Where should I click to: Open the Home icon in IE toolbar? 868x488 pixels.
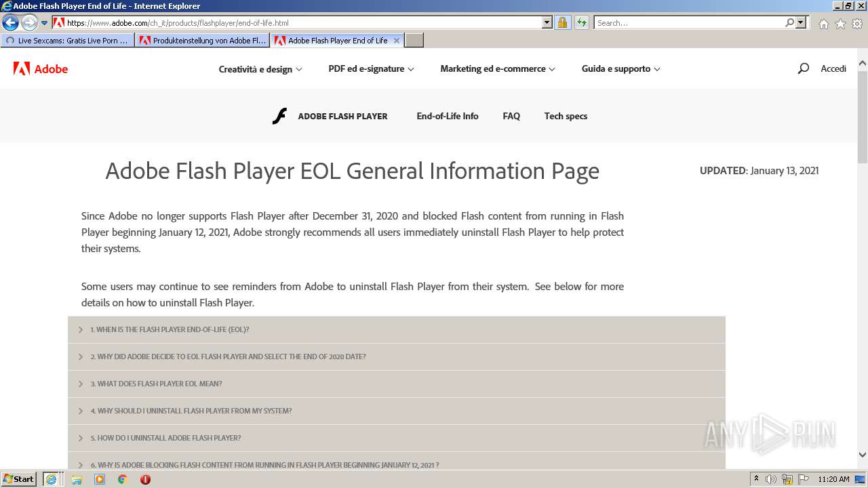click(x=823, y=24)
